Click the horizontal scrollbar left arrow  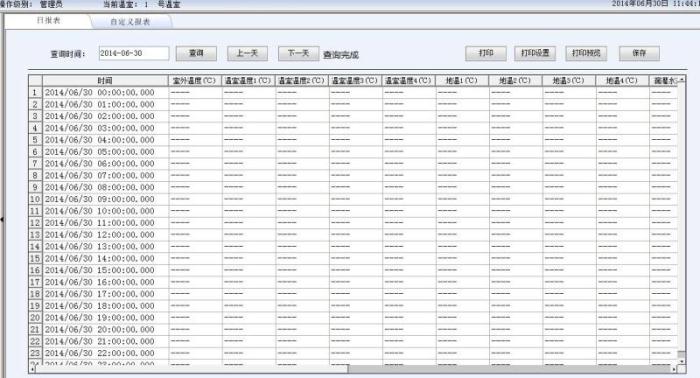click(33, 370)
